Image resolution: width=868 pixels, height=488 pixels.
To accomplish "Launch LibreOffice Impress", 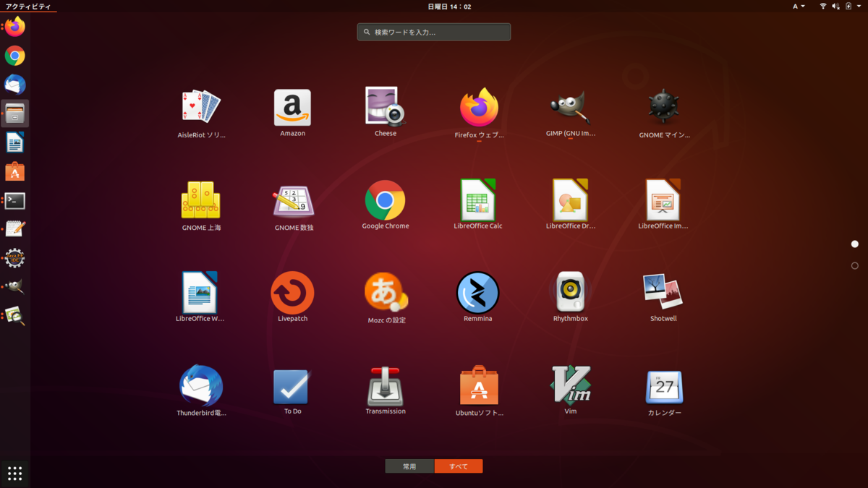I will coord(663,200).
